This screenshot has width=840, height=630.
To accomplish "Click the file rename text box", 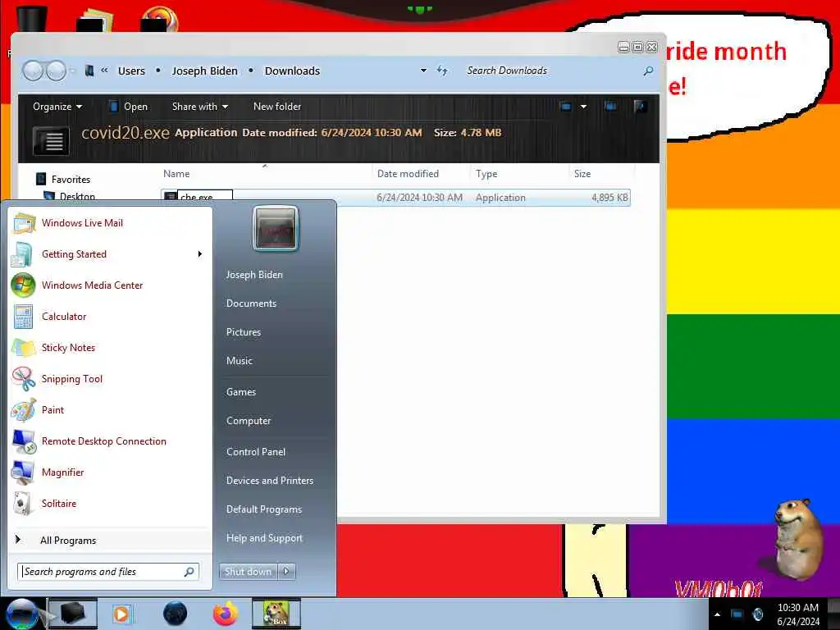I will (x=205, y=197).
